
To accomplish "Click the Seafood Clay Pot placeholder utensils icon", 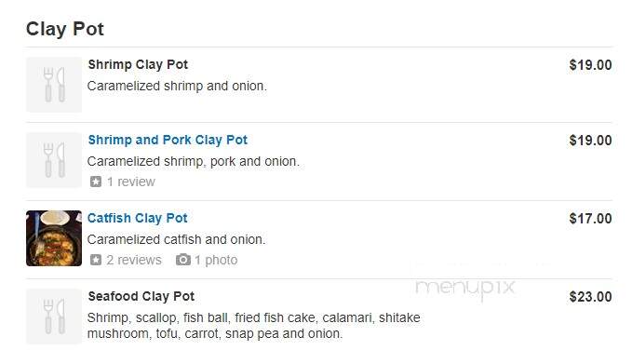I will point(54,317).
